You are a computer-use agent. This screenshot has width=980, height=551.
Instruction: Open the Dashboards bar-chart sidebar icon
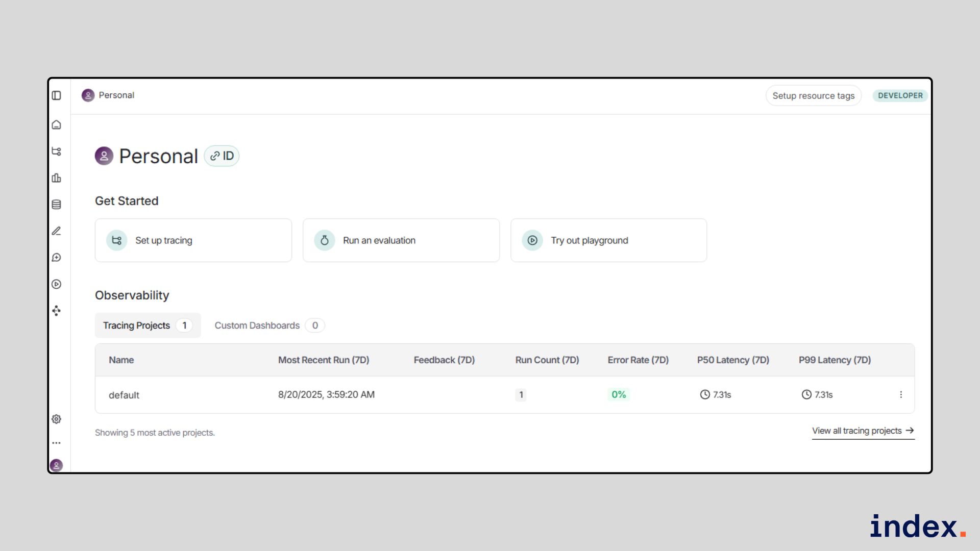click(57, 178)
